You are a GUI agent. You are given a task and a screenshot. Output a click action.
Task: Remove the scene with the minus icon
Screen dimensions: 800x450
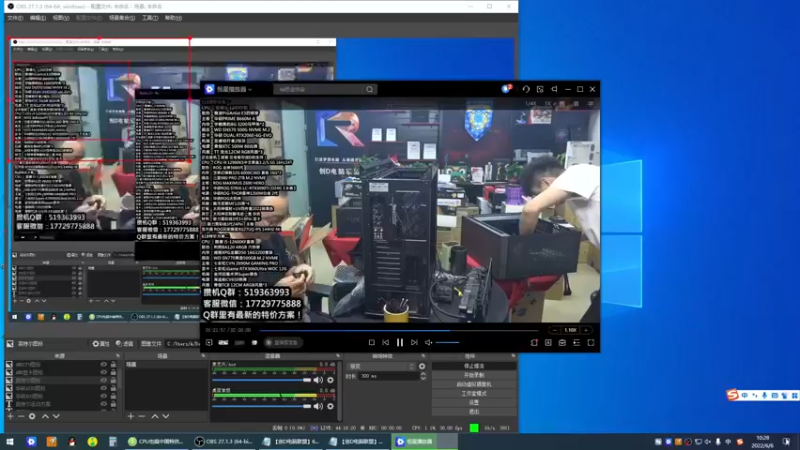point(141,416)
